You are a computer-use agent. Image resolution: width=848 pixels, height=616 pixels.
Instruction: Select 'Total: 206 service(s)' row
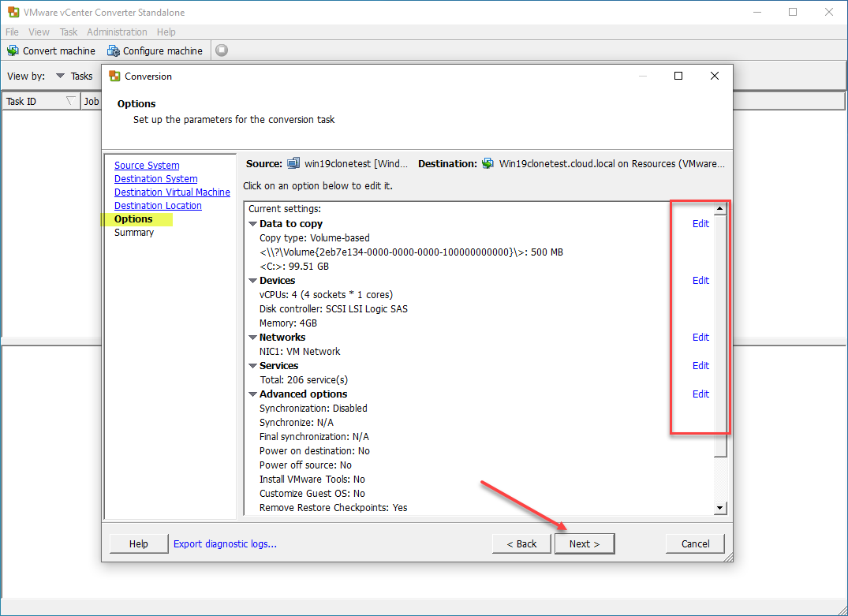pos(304,380)
